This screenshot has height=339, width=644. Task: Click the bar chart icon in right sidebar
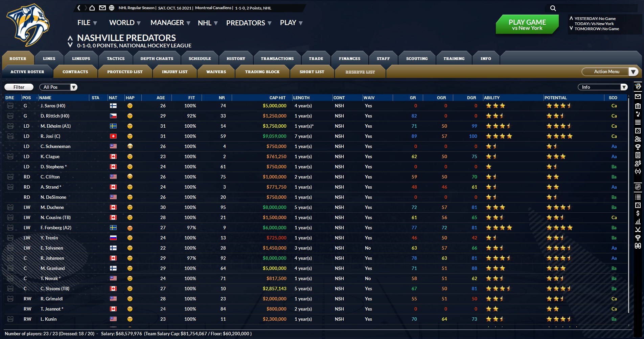pyautogui.click(x=638, y=221)
